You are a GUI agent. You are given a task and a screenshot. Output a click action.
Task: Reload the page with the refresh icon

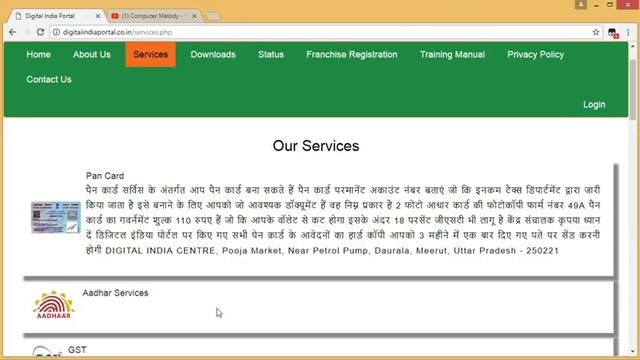(x=40, y=32)
